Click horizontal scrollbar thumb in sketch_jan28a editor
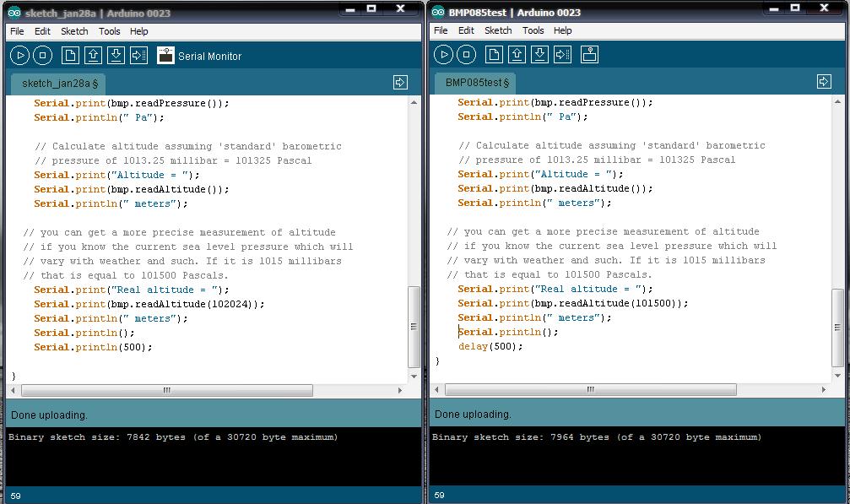 pos(167,390)
